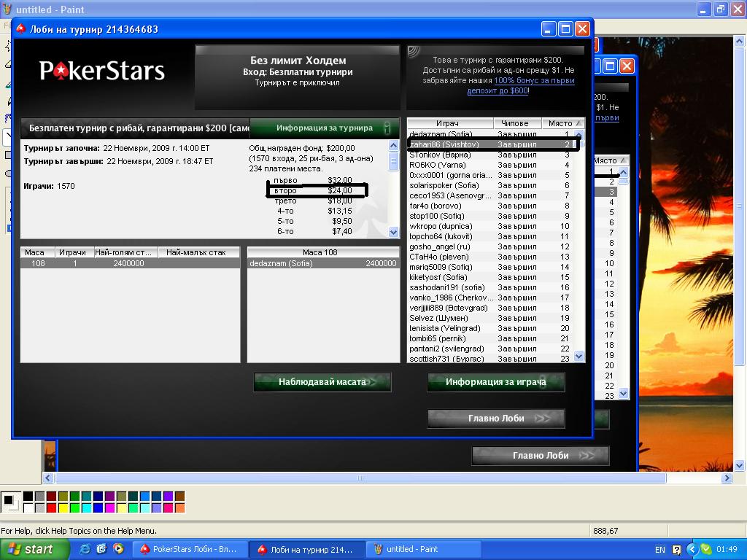747x560 pixels.
Task: Select player solarispoker (Sofia) in the list
Action: point(489,185)
